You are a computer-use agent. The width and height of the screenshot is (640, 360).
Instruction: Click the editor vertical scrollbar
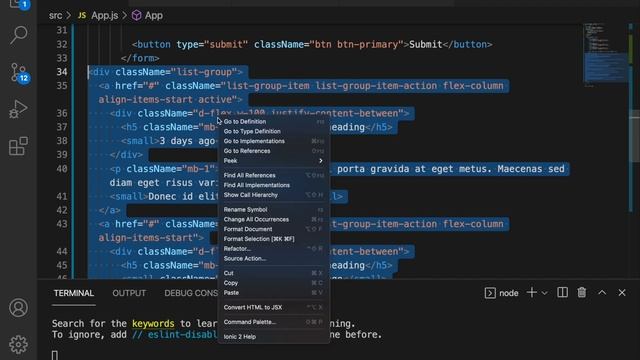pos(634,136)
